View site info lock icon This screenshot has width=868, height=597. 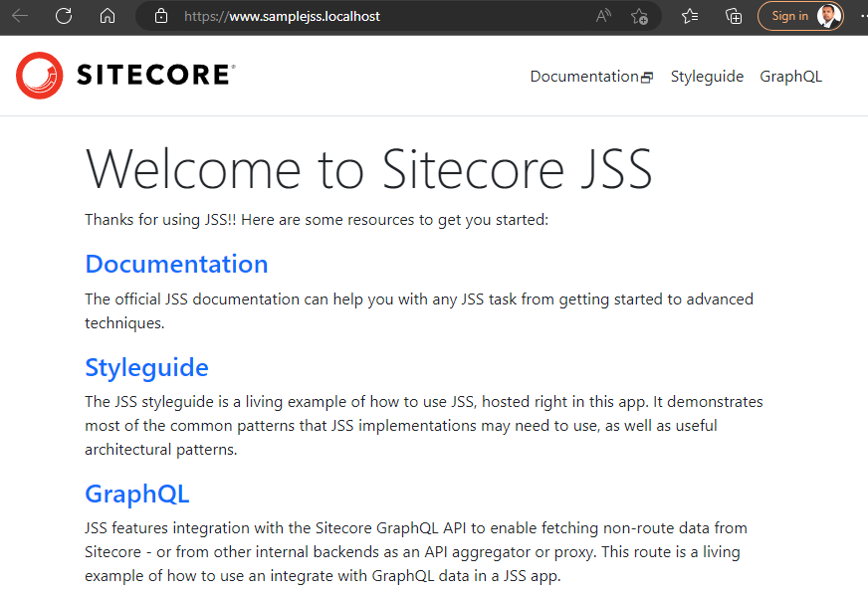point(161,16)
